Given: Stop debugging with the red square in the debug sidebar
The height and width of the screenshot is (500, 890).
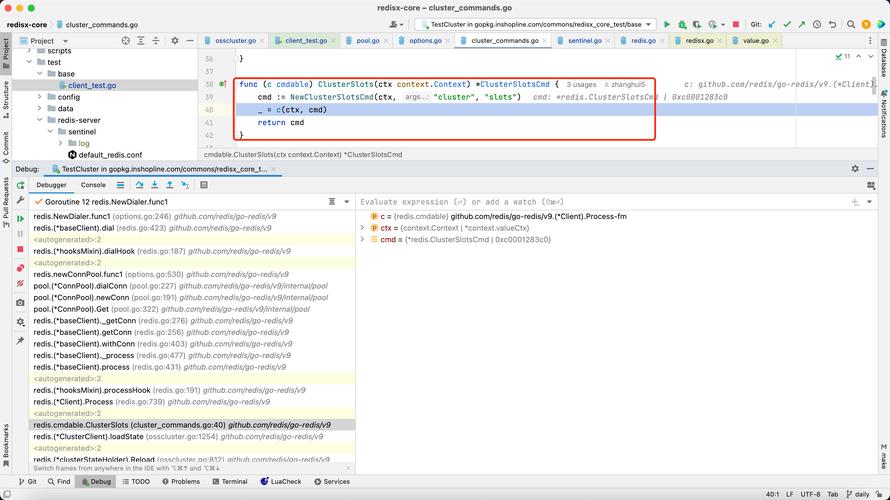Looking at the screenshot, I should coord(20,249).
